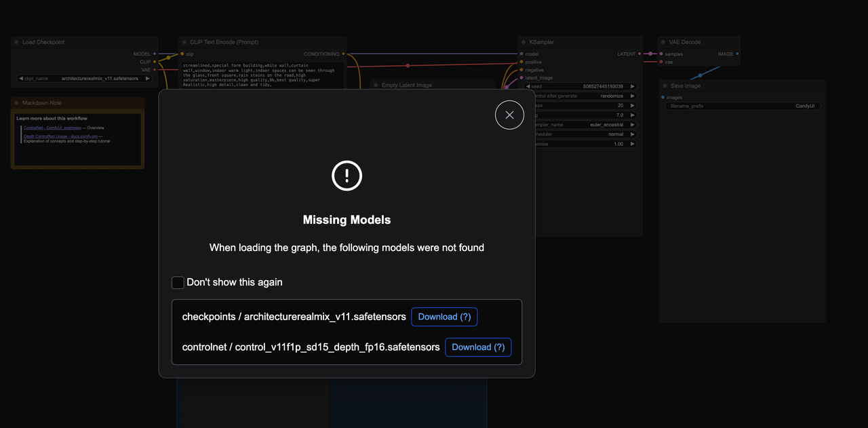This screenshot has width=868, height=428.
Task: Collapse the Load Checkpoint node via its dot
Action: coord(16,42)
